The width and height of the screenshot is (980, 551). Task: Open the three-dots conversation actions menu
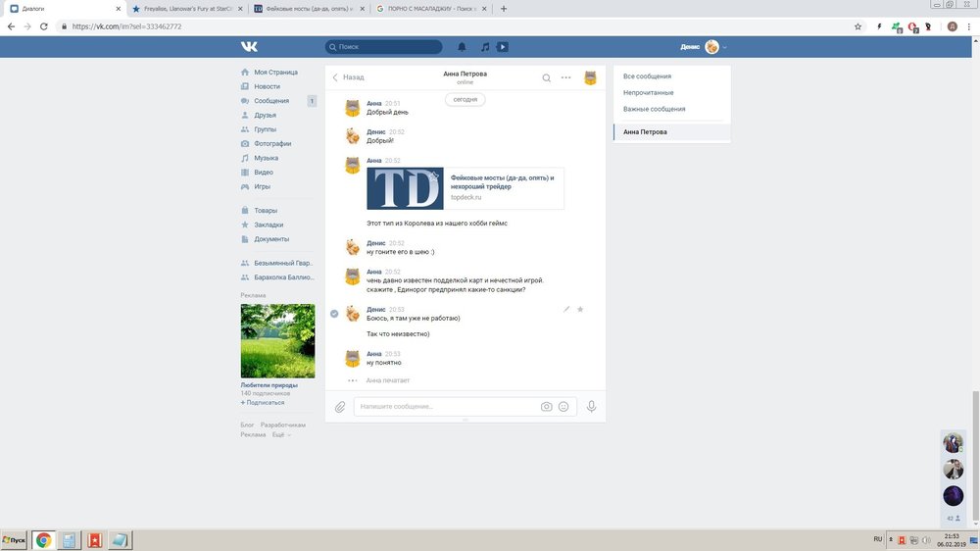[x=565, y=77]
